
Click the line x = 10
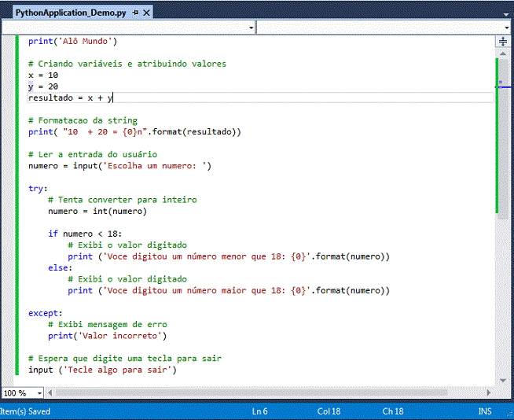click(x=43, y=76)
